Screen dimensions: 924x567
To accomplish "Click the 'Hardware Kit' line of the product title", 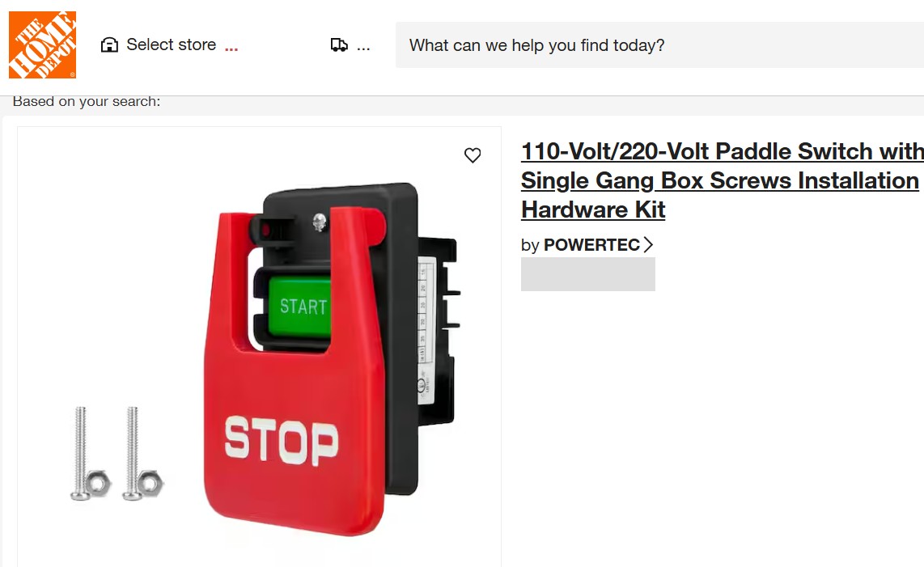I will 593,209.
